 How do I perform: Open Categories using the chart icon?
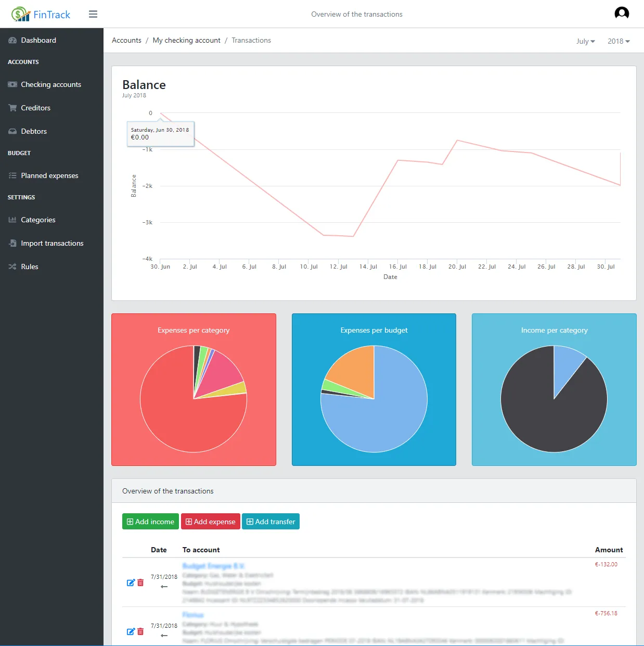click(x=12, y=220)
